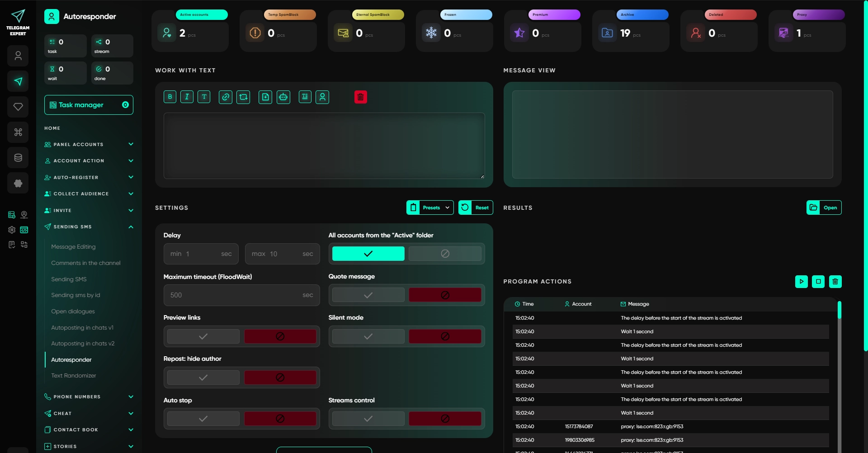Click the red trash icon in text toolbar
The height and width of the screenshot is (453, 868).
click(x=360, y=97)
